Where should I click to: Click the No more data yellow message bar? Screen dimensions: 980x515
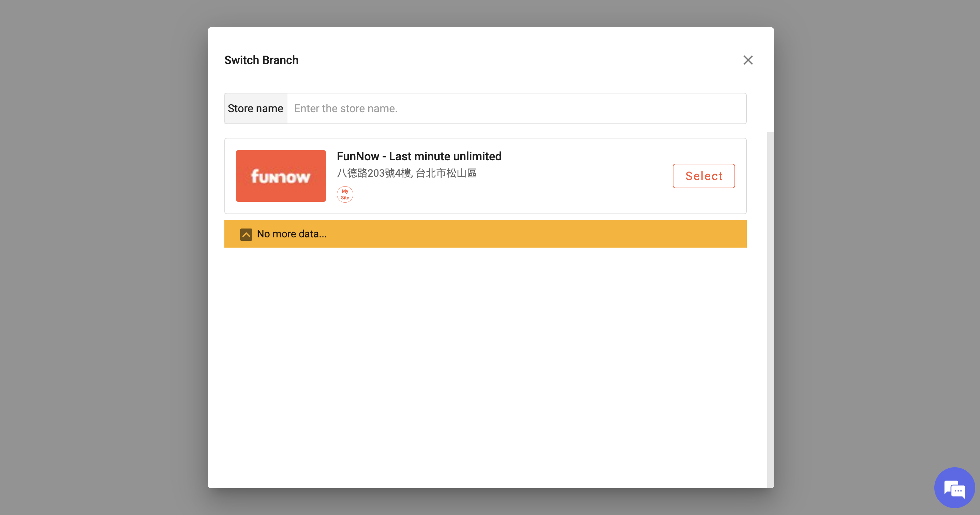click(x=485, y=234)
